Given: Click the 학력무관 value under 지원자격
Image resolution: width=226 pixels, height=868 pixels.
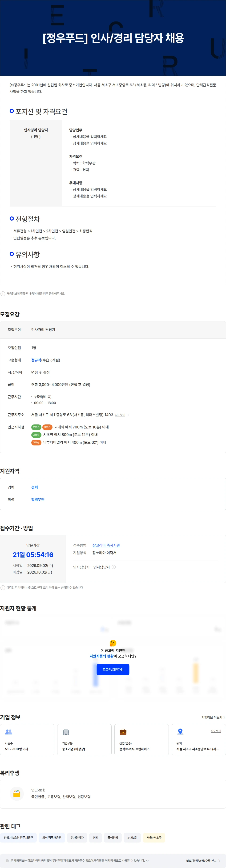Looking at the screenshot, I should coord(38,499).
